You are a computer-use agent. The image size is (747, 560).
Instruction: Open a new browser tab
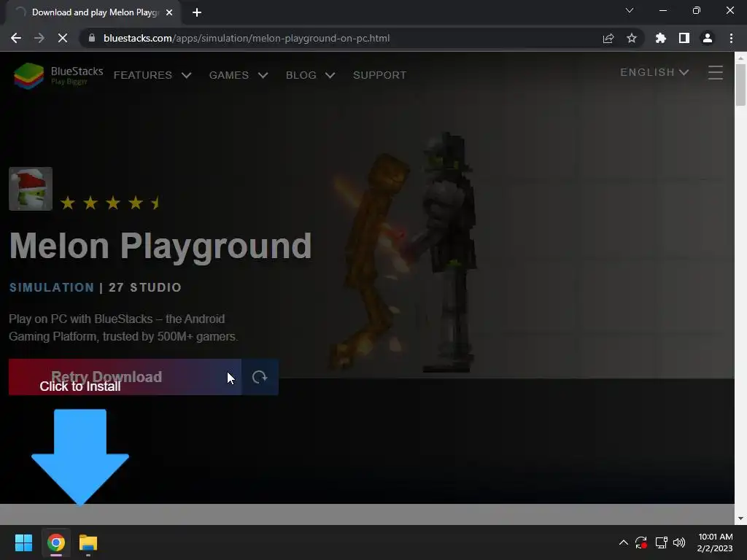point(197,12)
